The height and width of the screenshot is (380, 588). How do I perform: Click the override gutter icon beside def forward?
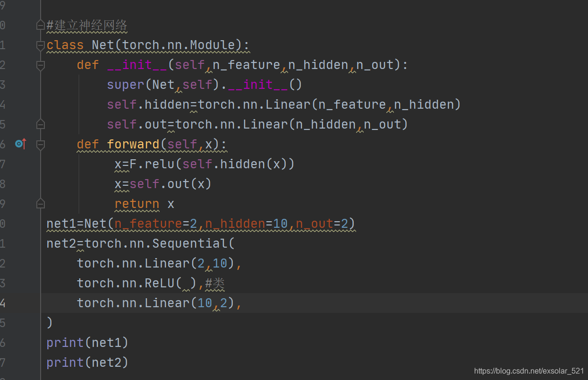[21, 144]
